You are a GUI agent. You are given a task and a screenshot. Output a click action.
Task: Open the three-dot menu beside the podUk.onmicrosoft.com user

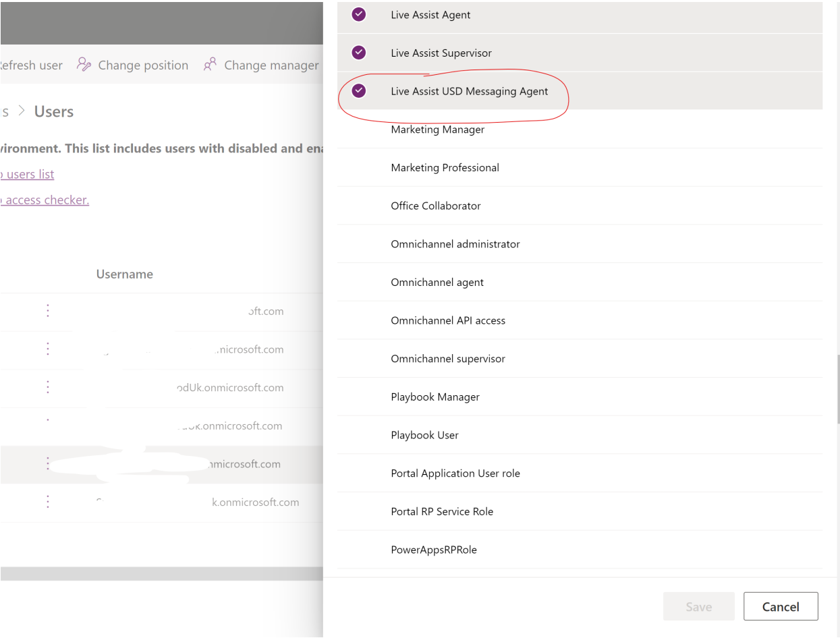pyautogui.click(x=47, y=387)
